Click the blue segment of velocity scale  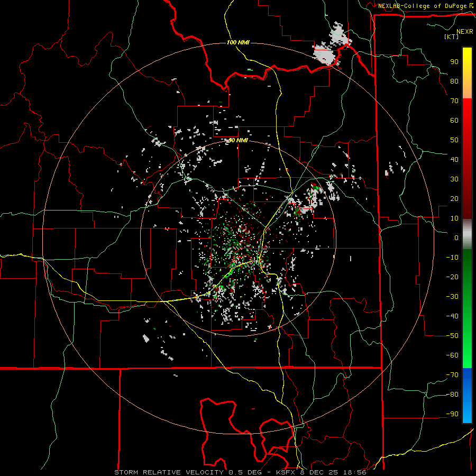(x=467, y=396)
